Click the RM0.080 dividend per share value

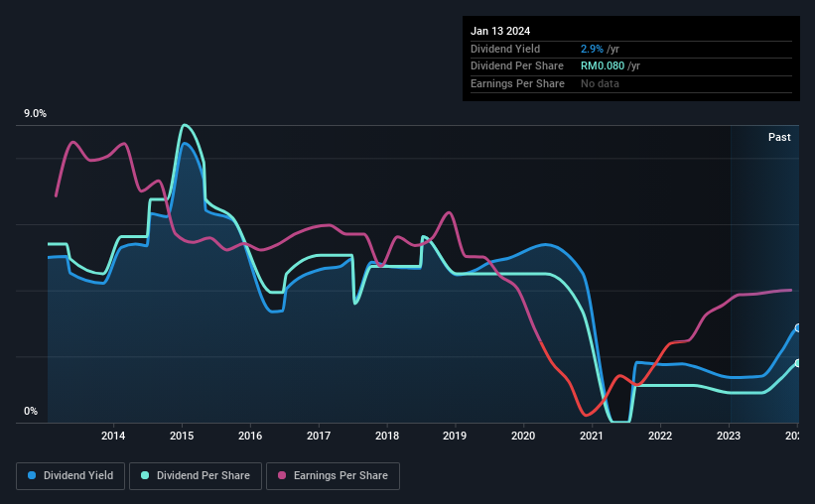pyautogui.click(x=603, y=66)
